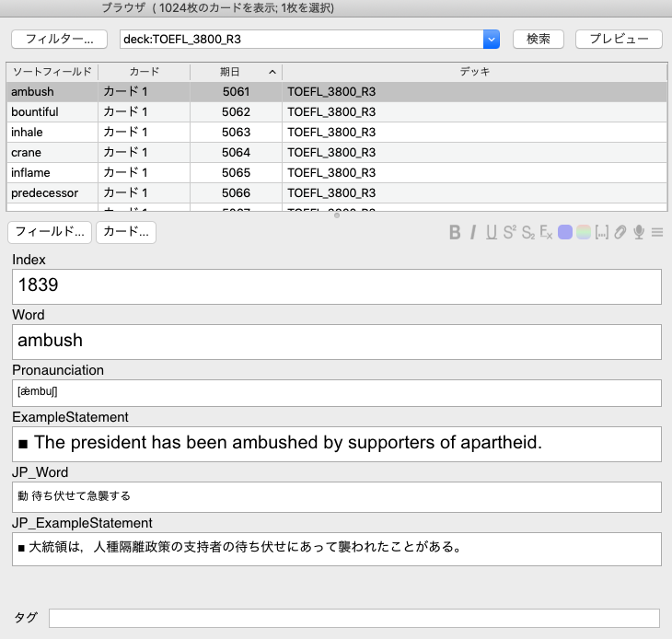Remove formatting with the Ex icon
672x639 pixels.
[x=546, y=232]
